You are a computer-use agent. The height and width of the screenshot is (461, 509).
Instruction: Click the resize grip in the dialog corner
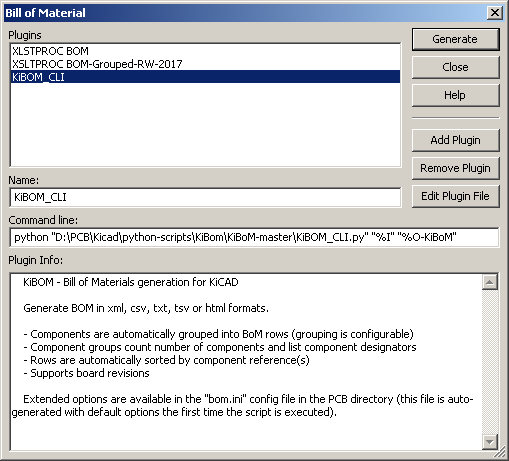[x=500, y=453]
